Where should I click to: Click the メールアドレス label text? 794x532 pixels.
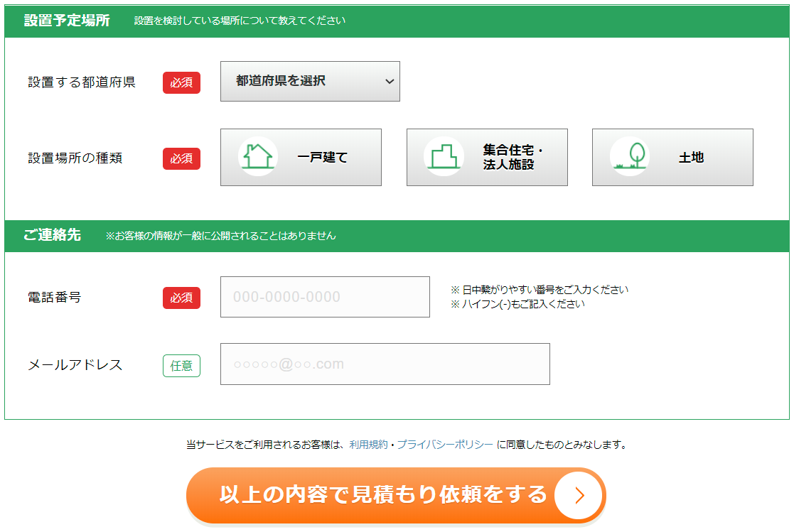[x=75, y=365]
